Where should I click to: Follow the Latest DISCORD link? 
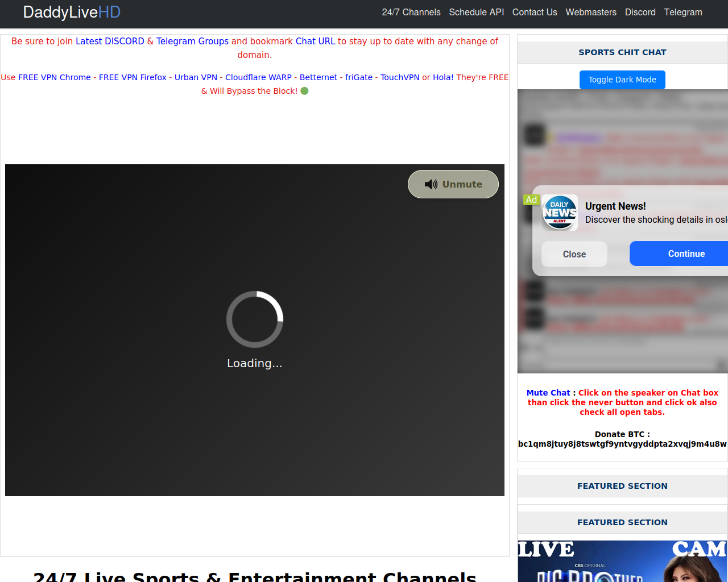click(110, 41)
